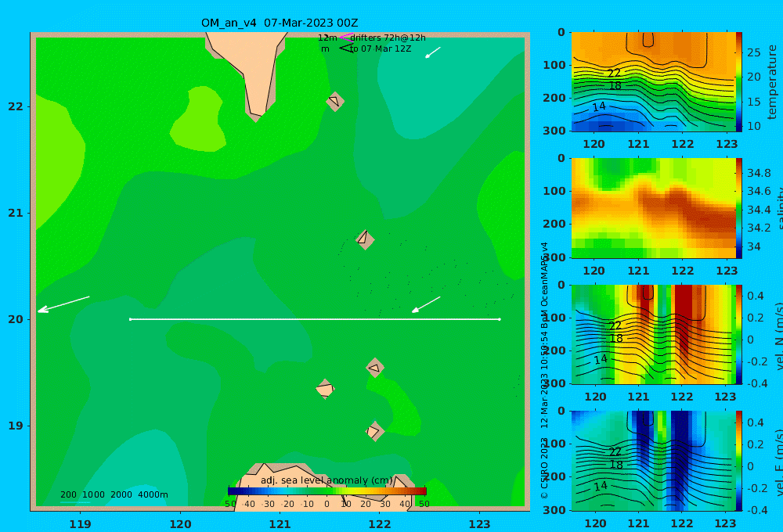Image resolution: width=783 pixels, height=532 pixels.
Task: Click the black arrow beside 'to 07 Mar 12Z'
Action: click(x=346, y=49)
